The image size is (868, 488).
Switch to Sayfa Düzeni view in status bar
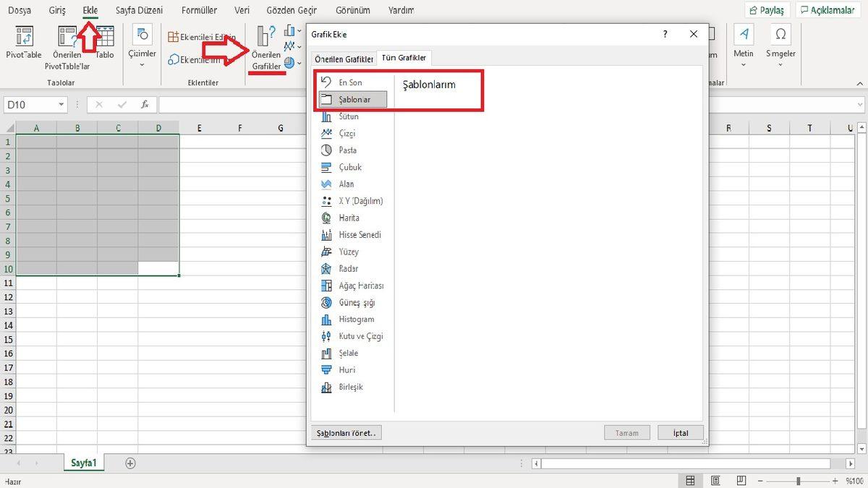(x=715, y=479)
